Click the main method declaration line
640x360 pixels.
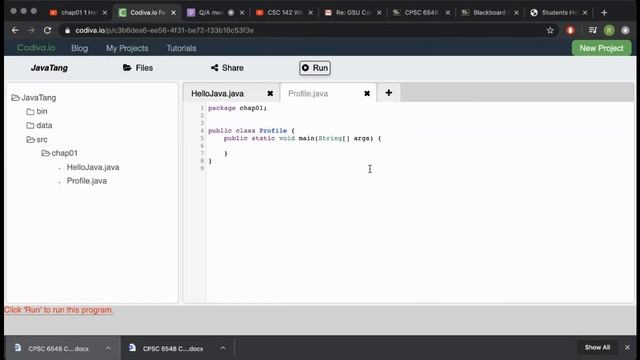[x=302, y=138]
